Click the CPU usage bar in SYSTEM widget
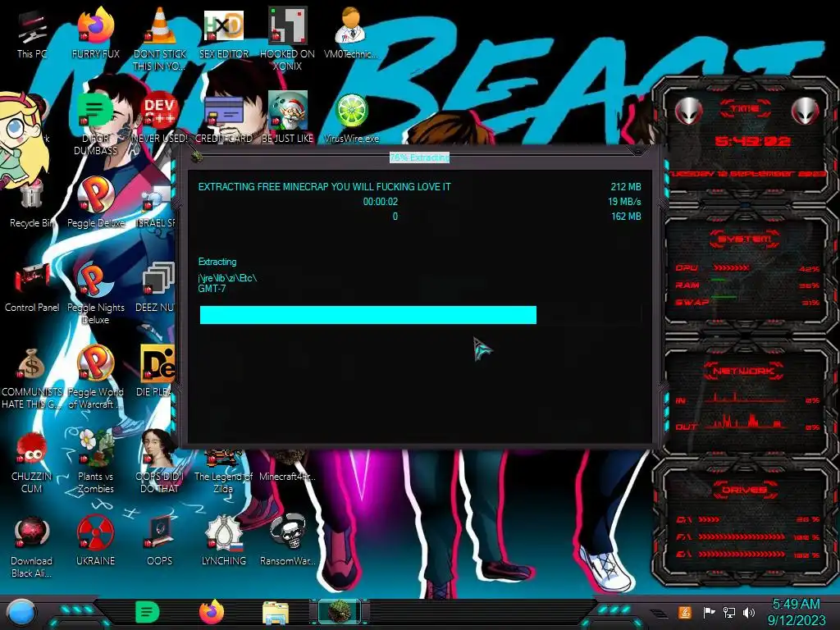840x630 pixels. [x=731, y=268]
